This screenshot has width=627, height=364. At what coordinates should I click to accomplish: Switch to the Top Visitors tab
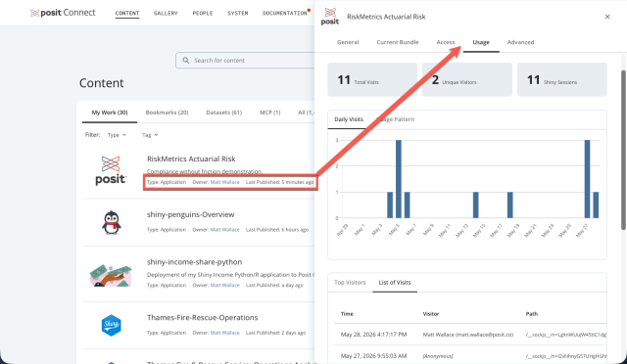[350, 283]
